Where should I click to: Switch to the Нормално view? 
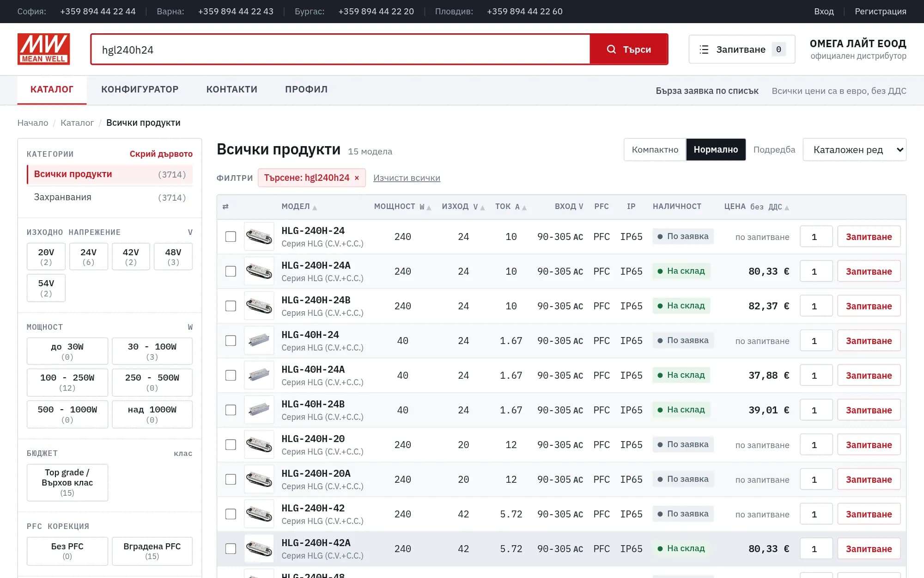716,150
